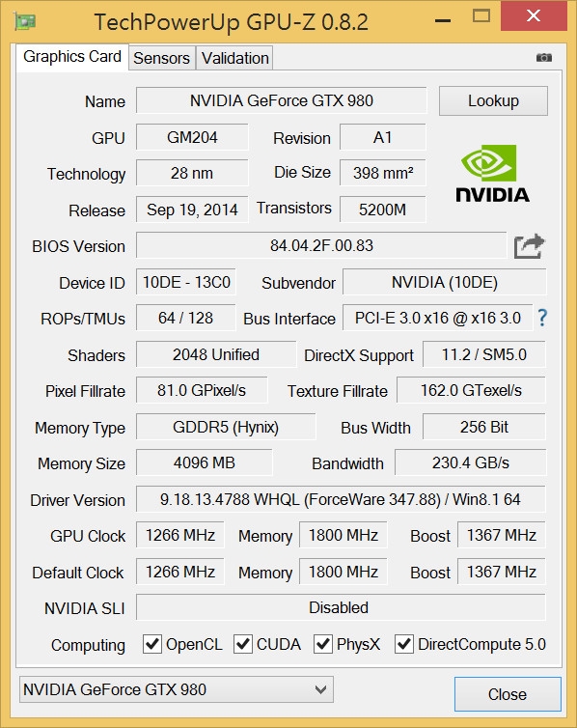The width and height of the screenshot is (577, 728).
Task: Toggle the CUDA checkbox
Action: (242, 644)
